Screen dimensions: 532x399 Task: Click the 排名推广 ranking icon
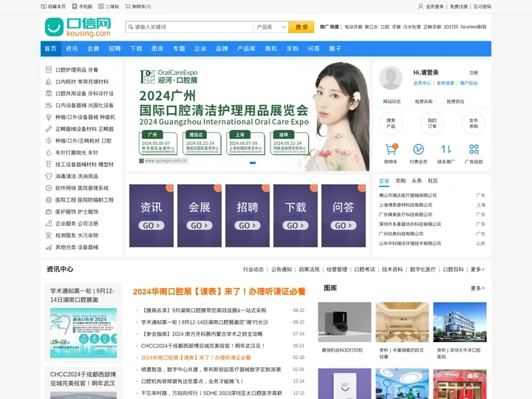pyautogui.click(x=446, y=149)
